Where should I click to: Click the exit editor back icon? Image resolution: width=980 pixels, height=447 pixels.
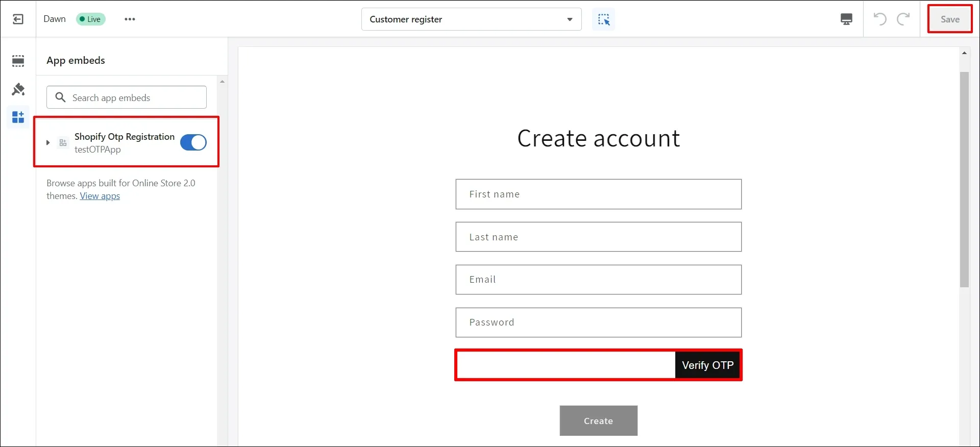[x=18, y=19]
